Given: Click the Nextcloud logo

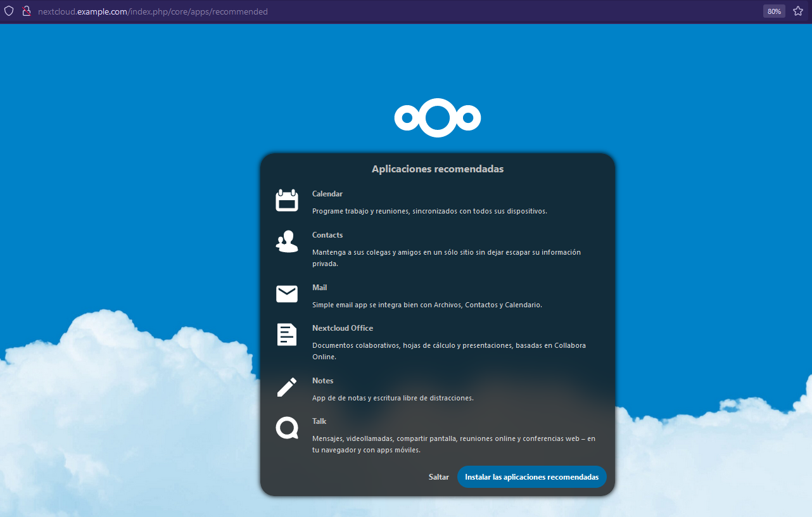Looking at the screenshot, I should (x=438, y=117).
